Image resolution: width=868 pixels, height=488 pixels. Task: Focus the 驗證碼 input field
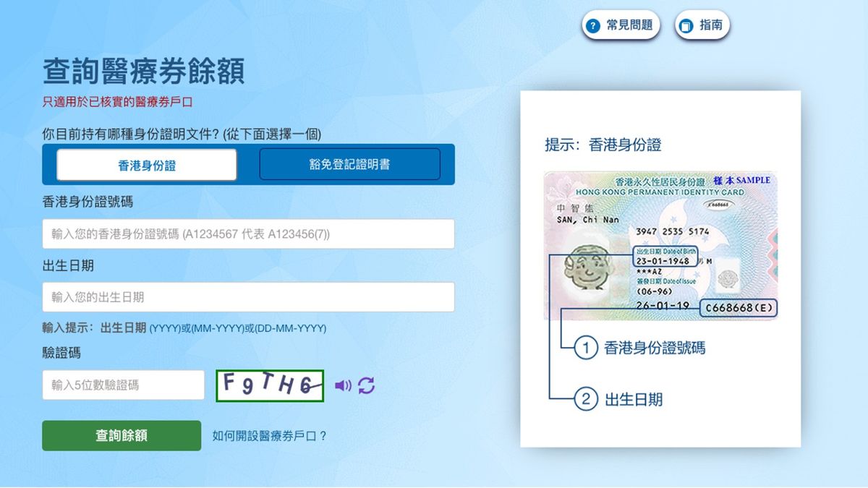pyautogui.click(x=124, y=385)
